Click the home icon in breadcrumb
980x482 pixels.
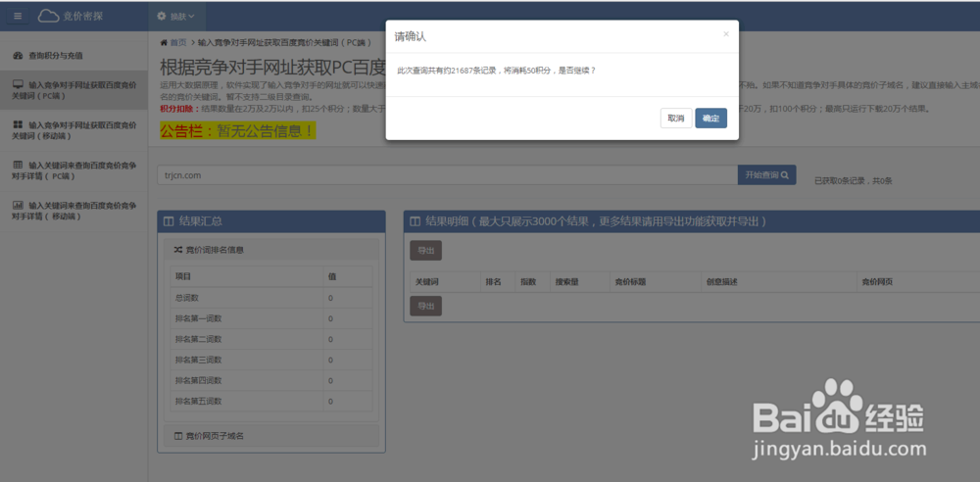[x=164, y=42]
